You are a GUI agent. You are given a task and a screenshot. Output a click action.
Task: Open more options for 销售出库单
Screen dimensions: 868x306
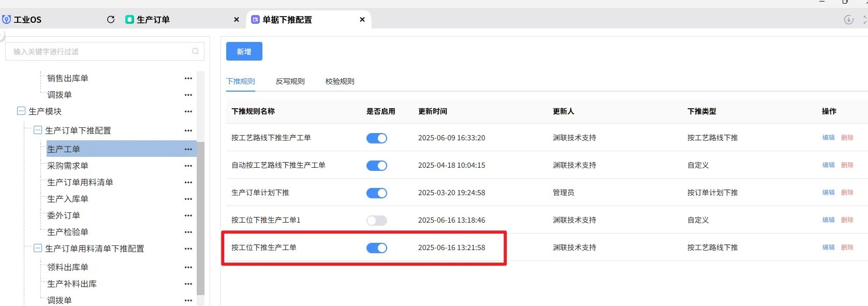click(188, 78)
